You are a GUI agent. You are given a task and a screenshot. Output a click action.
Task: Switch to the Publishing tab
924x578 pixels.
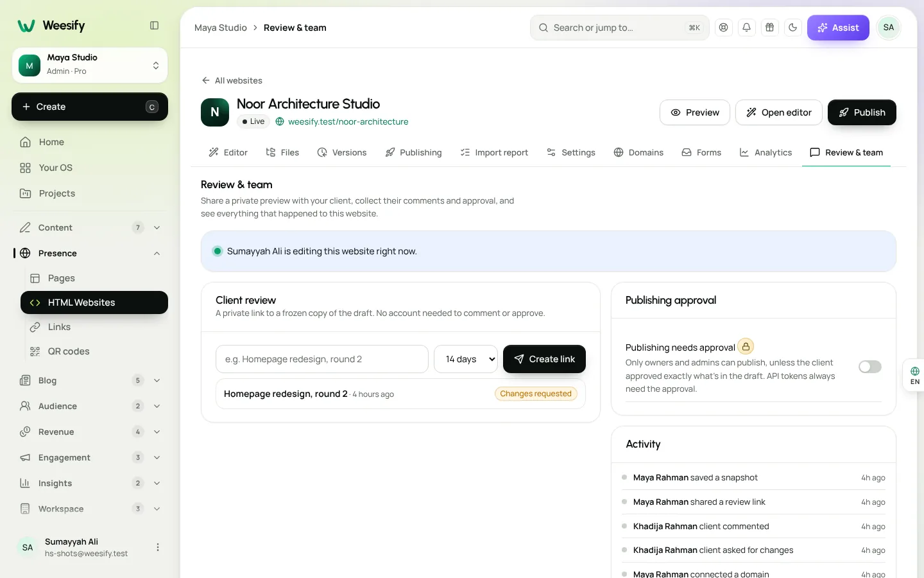(413, 153)
